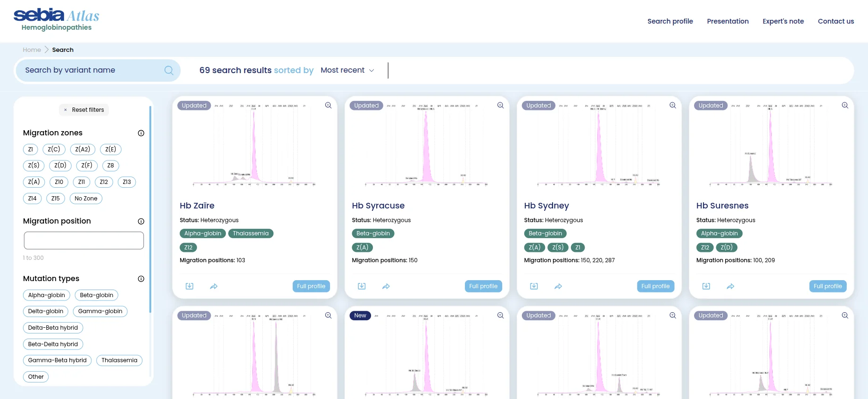Zoom the Hb Zaïre chart preview
The height and width of the screenshot is (399, 868).
pos(328,105)
